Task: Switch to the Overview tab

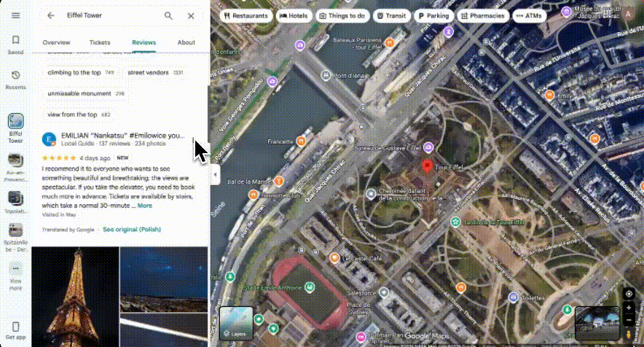Action: pos(56,42)
